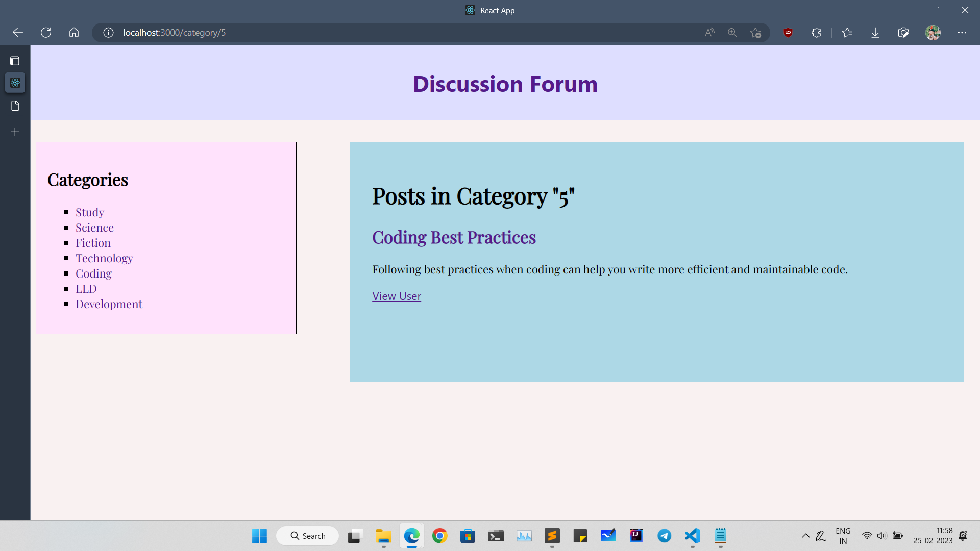Start Read aloud for this page
980x551 pixels.
point(709,33)
